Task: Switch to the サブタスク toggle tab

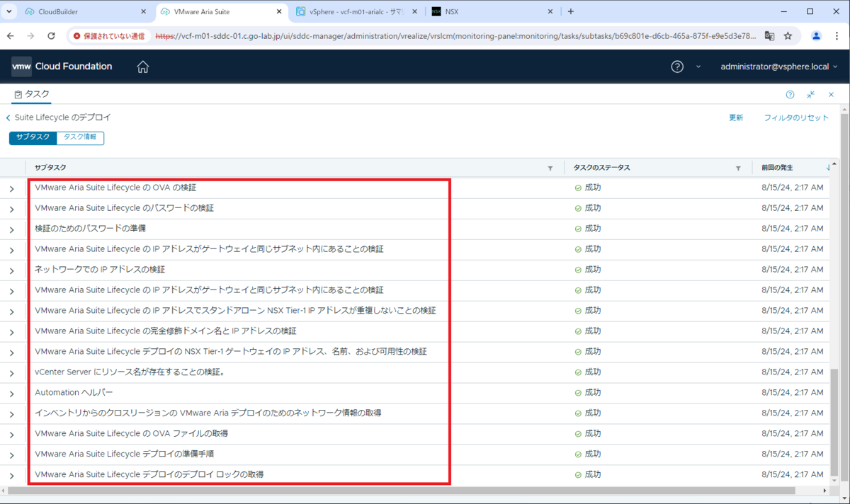Action: point(33,138)
